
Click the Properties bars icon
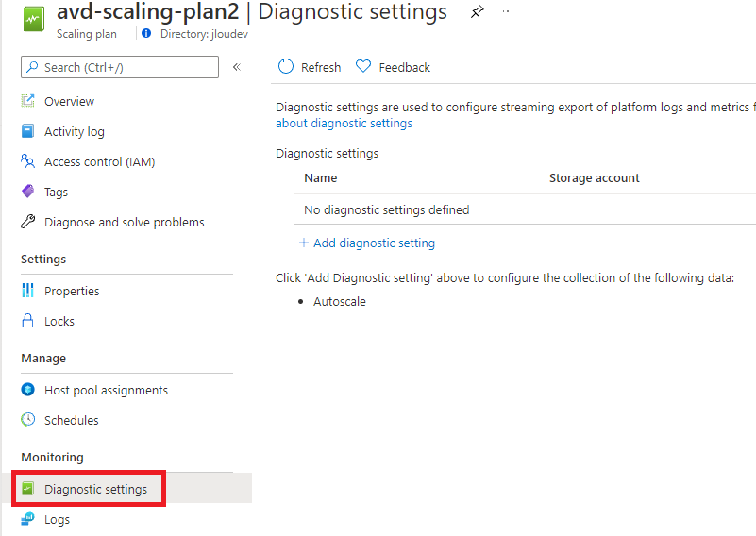tap(28, 290)
